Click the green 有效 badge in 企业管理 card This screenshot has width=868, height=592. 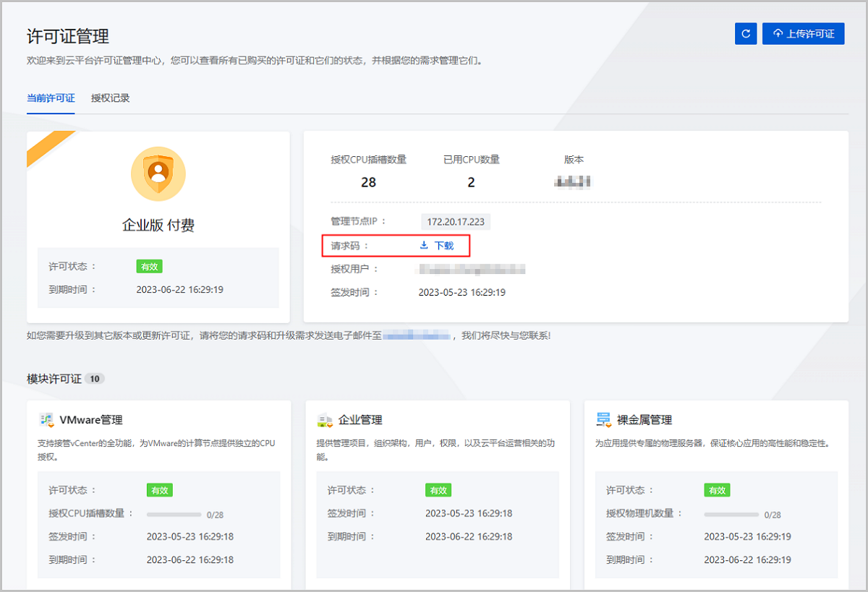(438, 490)
